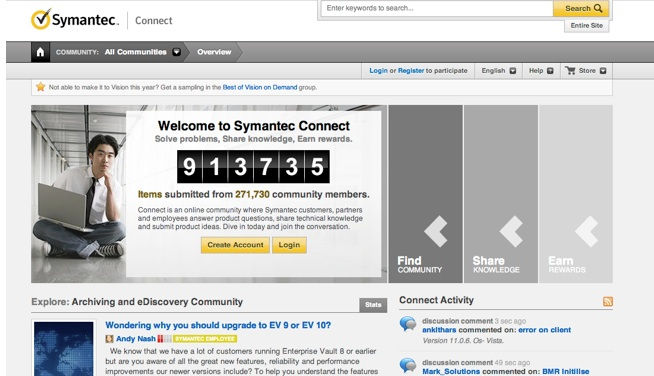Click the 'Version 11.0.6. Os- Vista.' comment text

click(463, 341)
